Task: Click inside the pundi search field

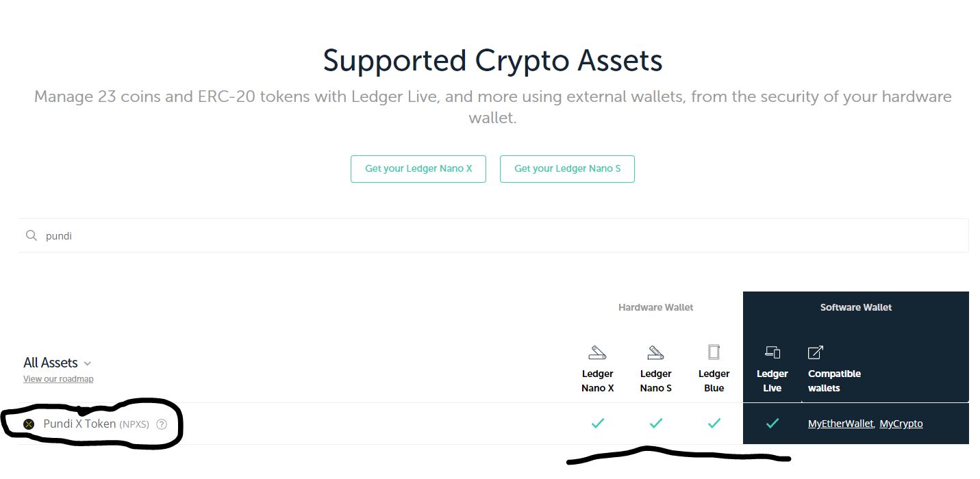Action: pos(205,235)
